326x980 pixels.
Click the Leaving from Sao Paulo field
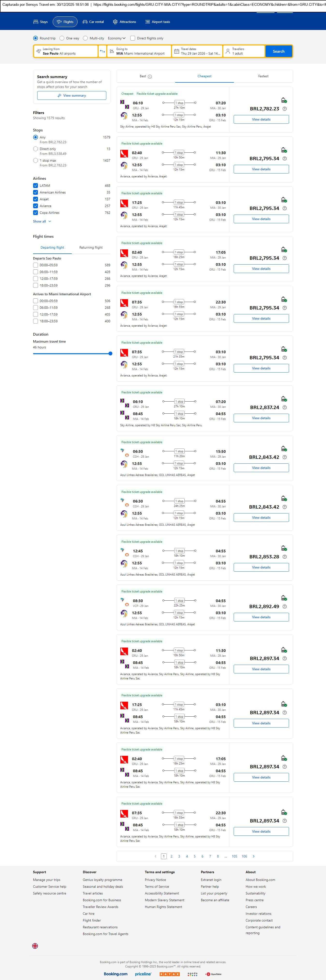[x=65, y=51]
